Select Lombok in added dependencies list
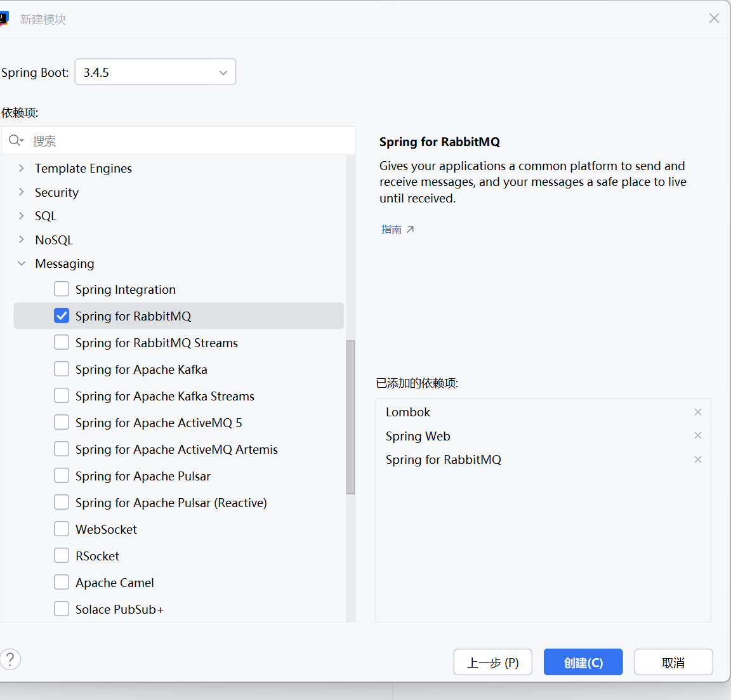 pos(408,413)
